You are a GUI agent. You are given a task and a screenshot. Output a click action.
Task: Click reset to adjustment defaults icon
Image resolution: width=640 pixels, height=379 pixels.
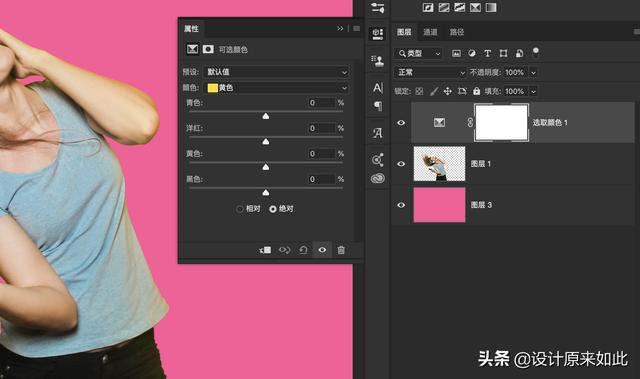click(x=303, y=250)
